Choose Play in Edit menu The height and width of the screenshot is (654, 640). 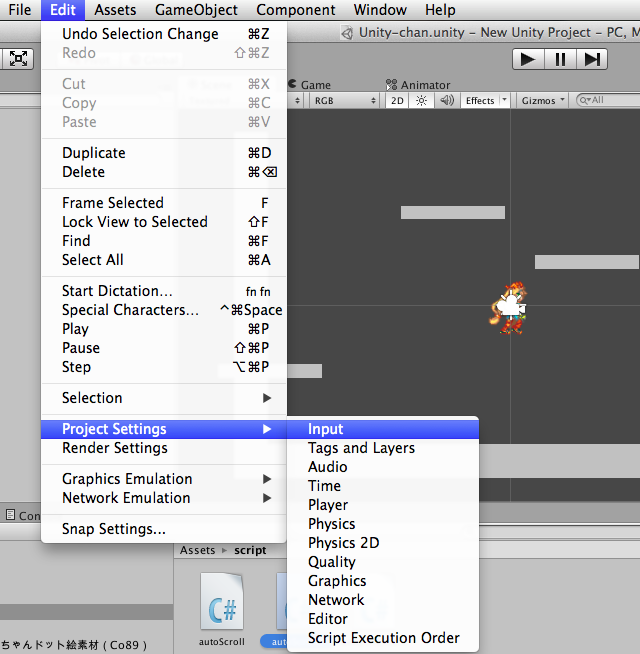coord(164,329)
